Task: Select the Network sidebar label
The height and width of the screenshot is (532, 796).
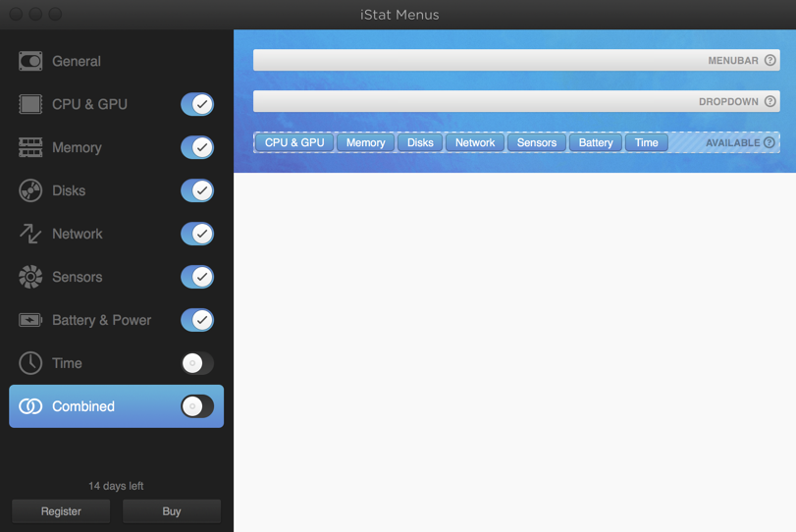Action: (x=78, y=234)
